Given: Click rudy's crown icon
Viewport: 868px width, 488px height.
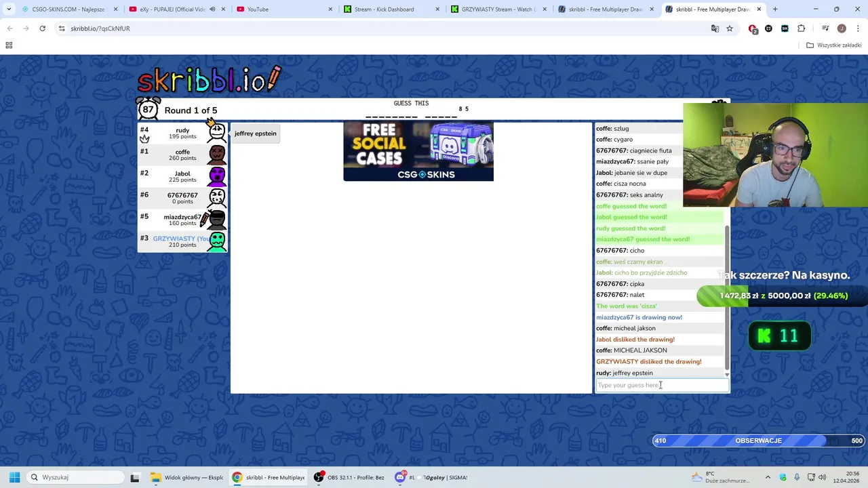Looking at the screenshot, I should 144,139.
